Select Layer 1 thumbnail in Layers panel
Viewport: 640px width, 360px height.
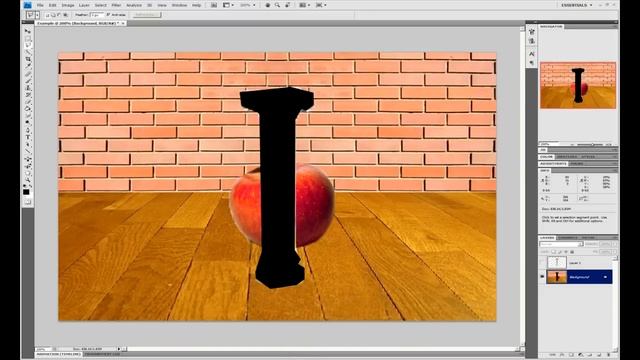[x=557, y=262]
